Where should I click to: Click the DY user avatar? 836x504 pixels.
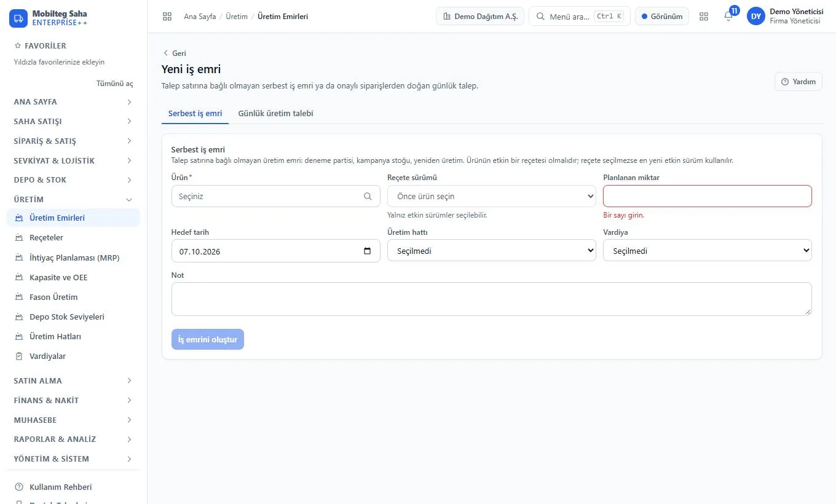756,17
